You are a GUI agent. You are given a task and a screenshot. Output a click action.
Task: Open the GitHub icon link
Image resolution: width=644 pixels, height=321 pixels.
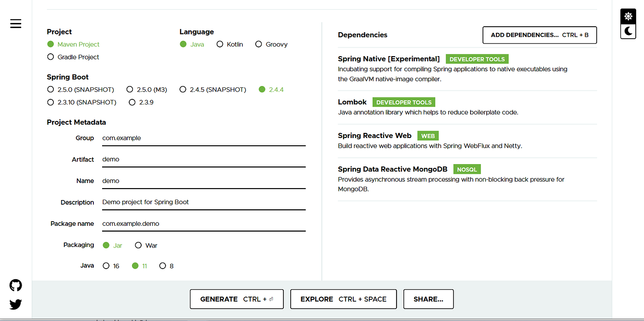coord(16,286)
